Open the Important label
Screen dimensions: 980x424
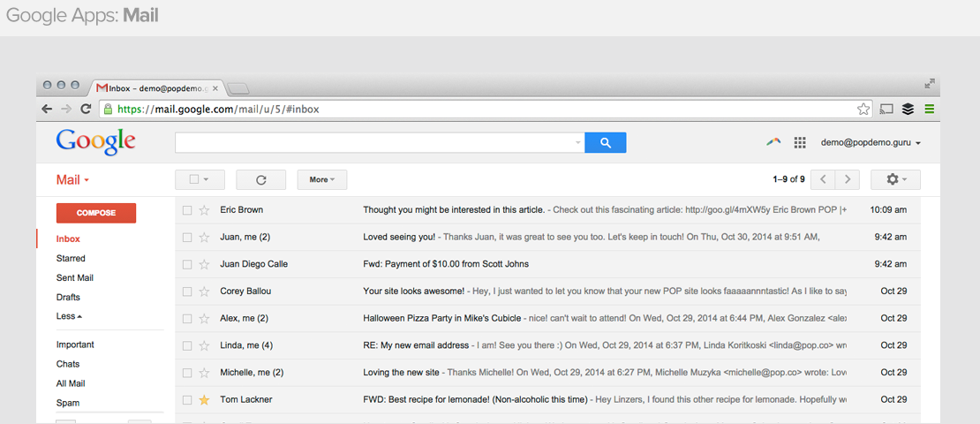[x=75, y=344]
